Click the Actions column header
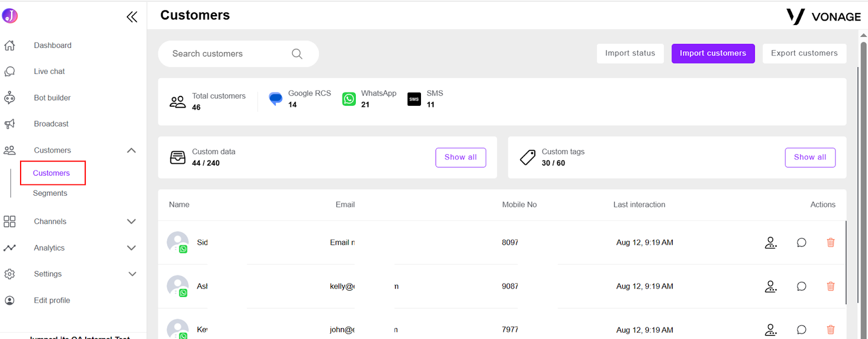 (x=823, y=204)
